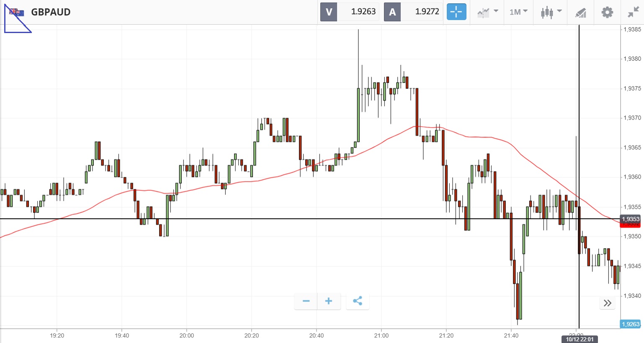Image resolution: width=644 pixels, height=343 pixels.
Task: Click the collapse chart arrows icon
Action: tap(633, 12)
